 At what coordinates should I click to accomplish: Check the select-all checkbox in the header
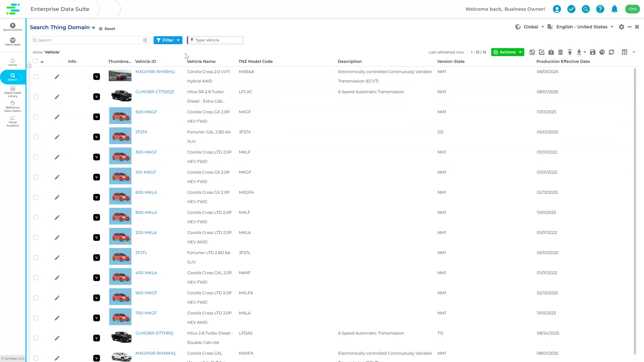pyautogui.click(x=36, y=60)
